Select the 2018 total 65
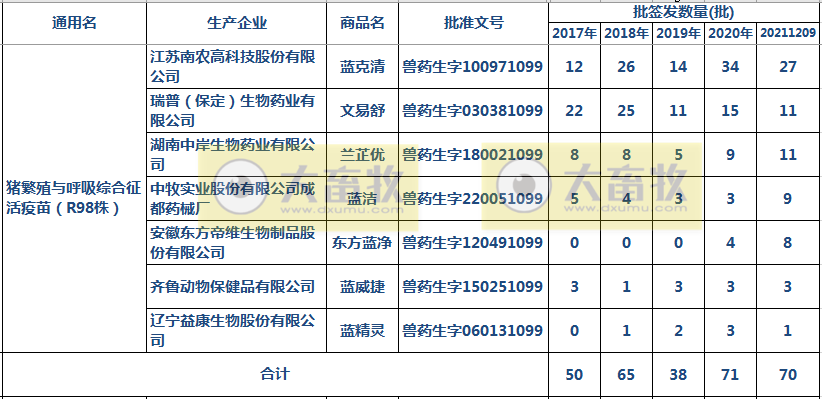Screen dimensions: 822x399 (626, 374)
